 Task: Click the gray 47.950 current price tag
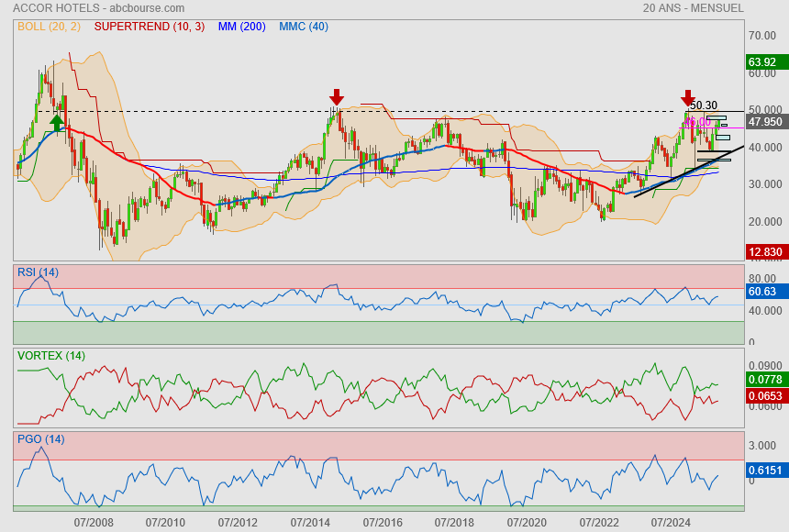click(763, 121)
